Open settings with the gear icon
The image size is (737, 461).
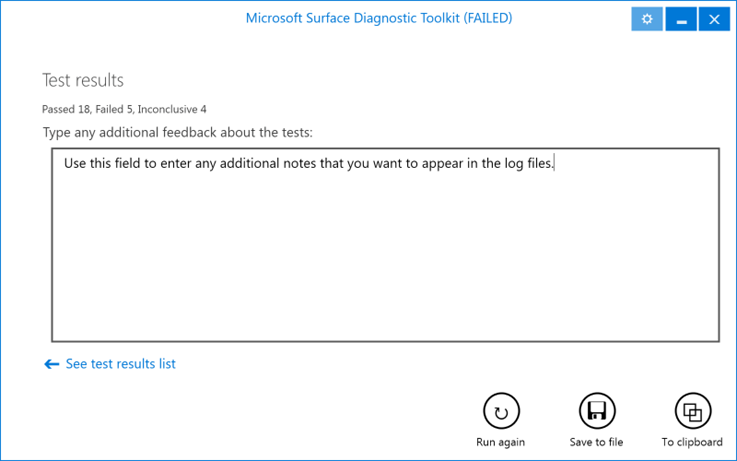click(647, 19)
